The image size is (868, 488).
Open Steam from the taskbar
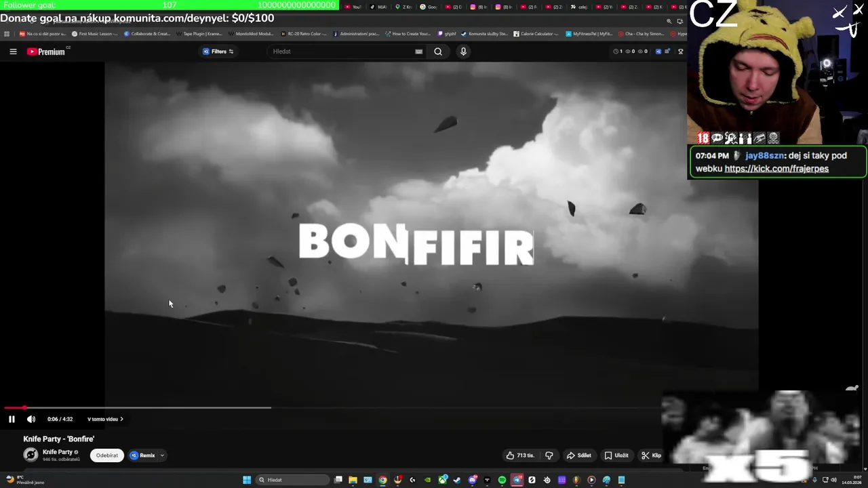coord(456,480)
